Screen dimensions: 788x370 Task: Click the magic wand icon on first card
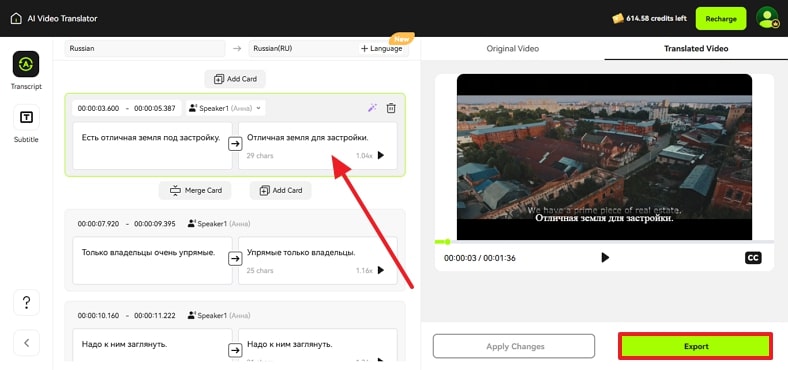pyautogui.click(x=372, y=108)
